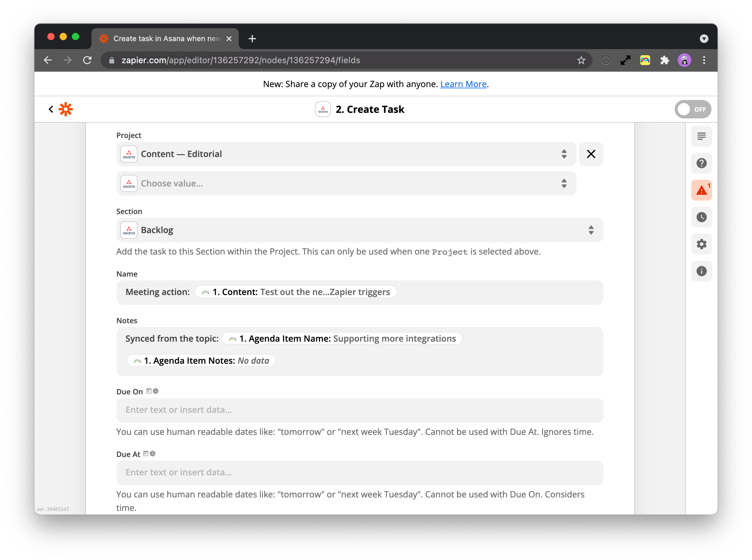Click the version number text ver. 39485547
Screen dimensions: 752x560
52,509
